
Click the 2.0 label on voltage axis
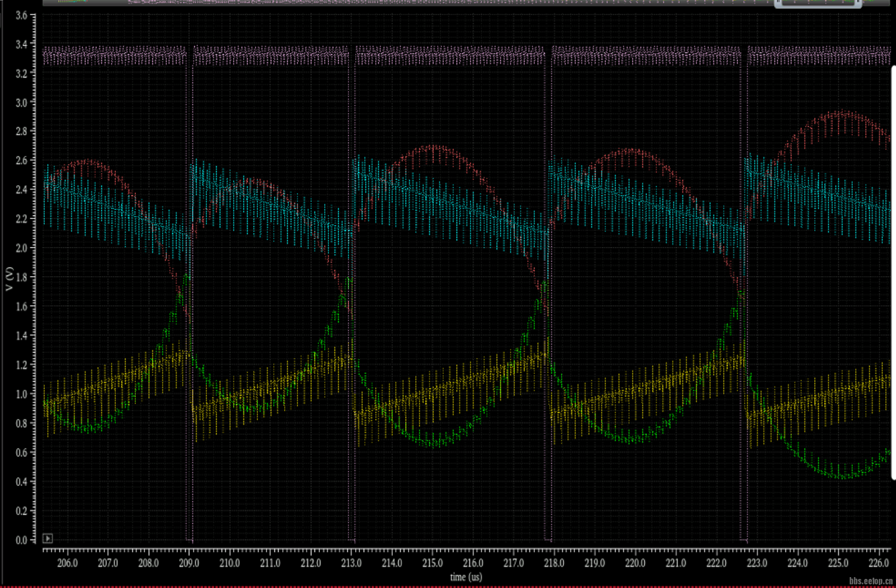tap(21, 248)
